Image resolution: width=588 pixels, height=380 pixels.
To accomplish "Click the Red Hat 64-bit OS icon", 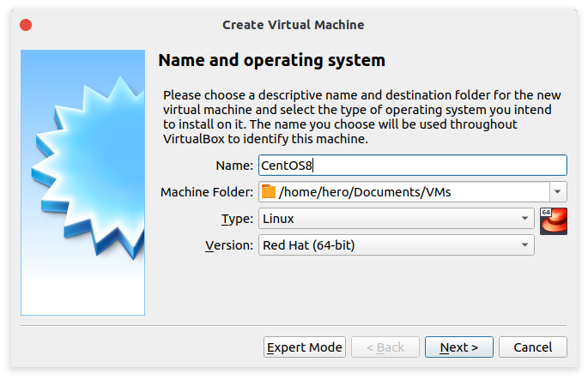I will tap(554, 221).
